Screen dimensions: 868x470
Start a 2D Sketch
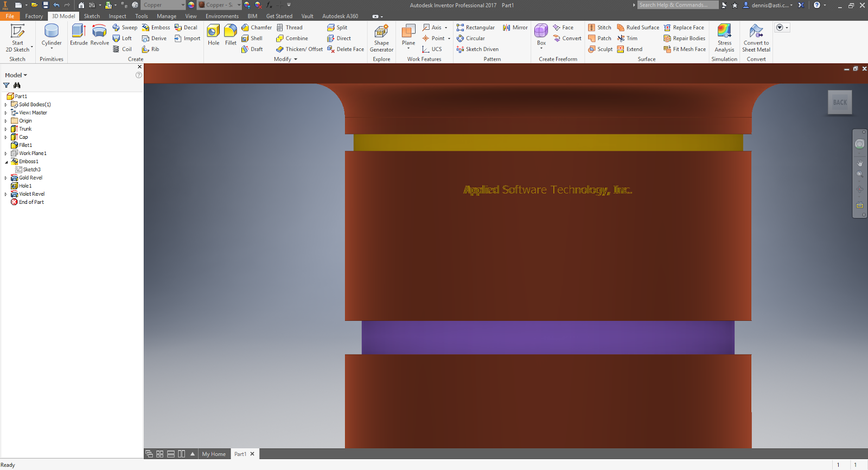17,38
